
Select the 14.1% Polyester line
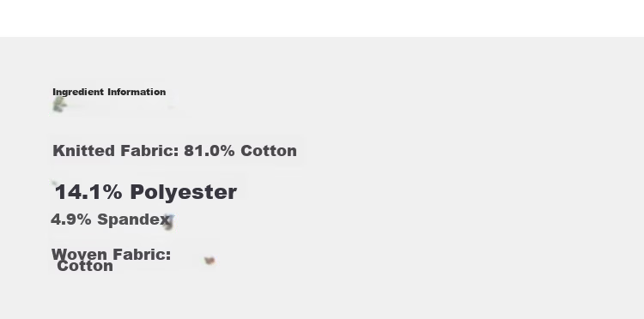click(146, 192)
